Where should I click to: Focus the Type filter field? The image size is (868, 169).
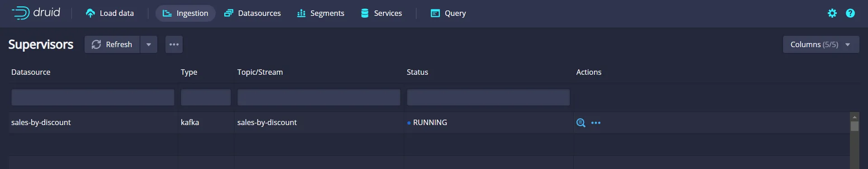pos(206,97)
